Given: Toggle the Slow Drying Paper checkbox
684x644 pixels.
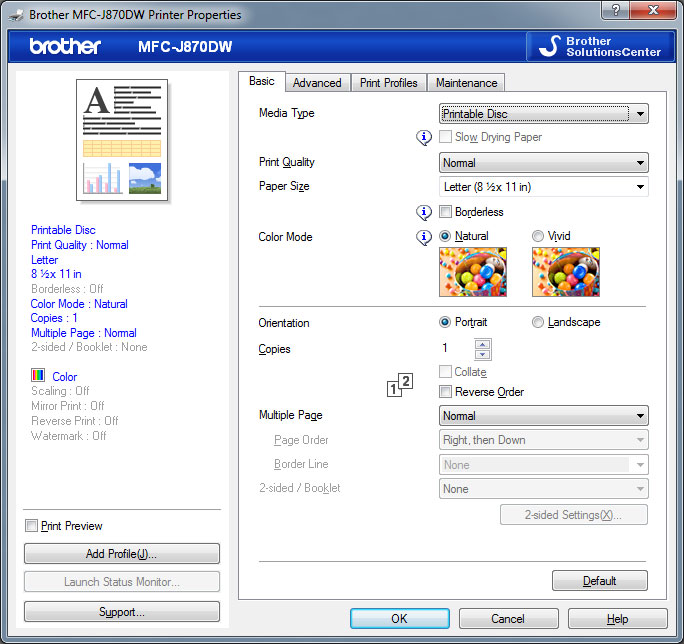Looking at the screenshot, I should 445,137.
